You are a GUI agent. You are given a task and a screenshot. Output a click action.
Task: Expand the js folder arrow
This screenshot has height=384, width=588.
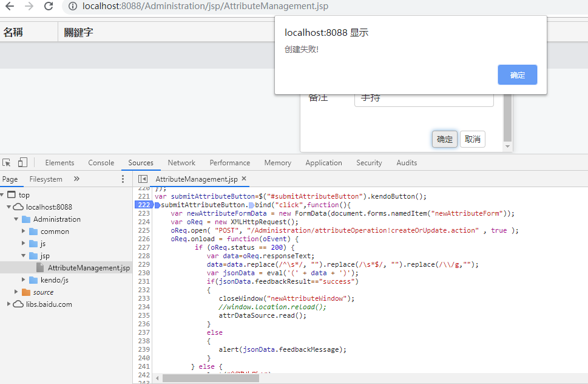(23, 243)
